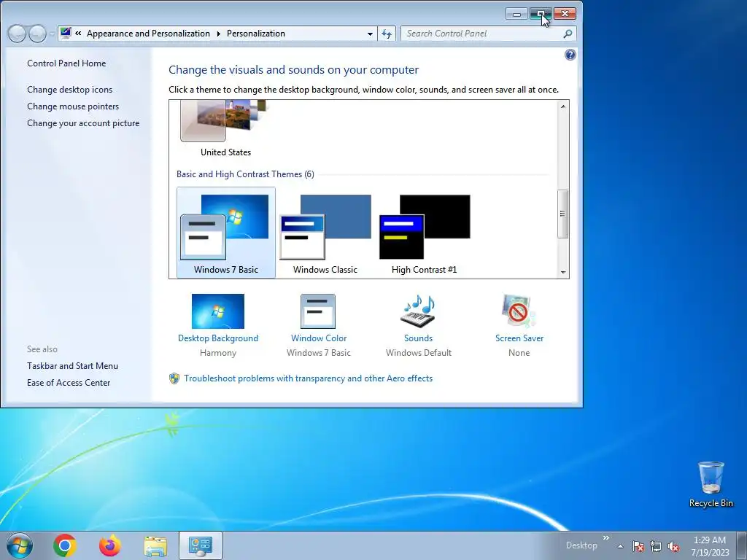This screenshot has width=747, height=560.
Task: Click the Basic and High Contrast Themes heading
Action: click(245, 174)
